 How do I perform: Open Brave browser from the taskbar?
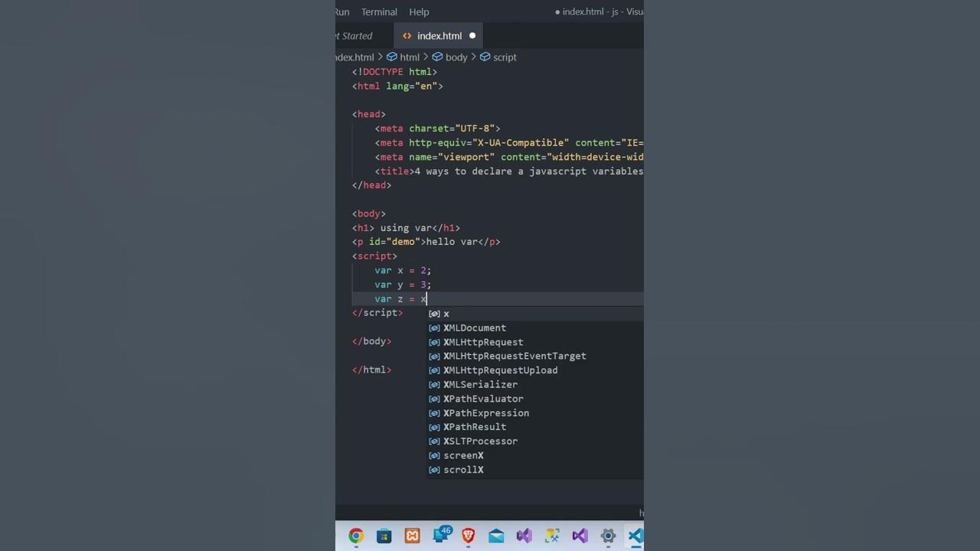(468, 536)
